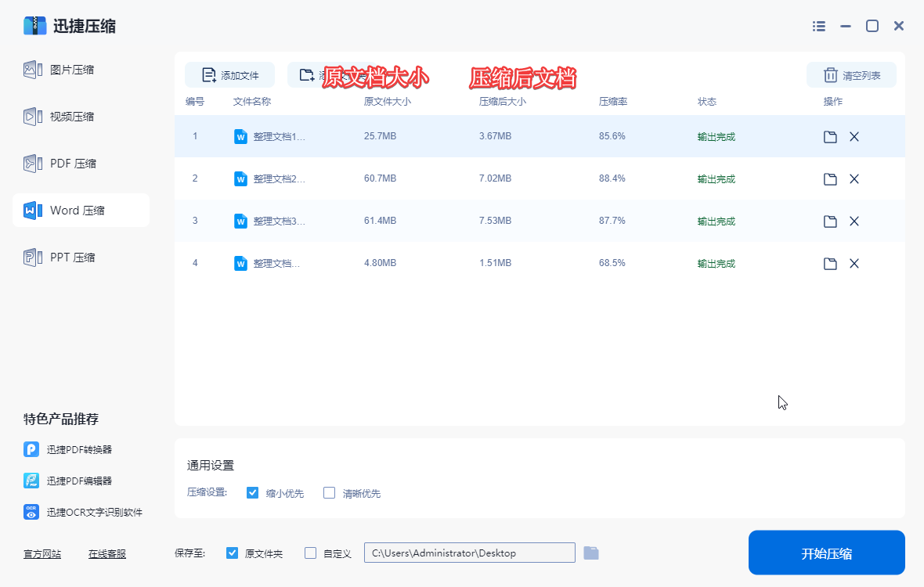This screenshot has width=924, height=587.
Task: Remove file 3 from the list
Action: tap(854, 221)
